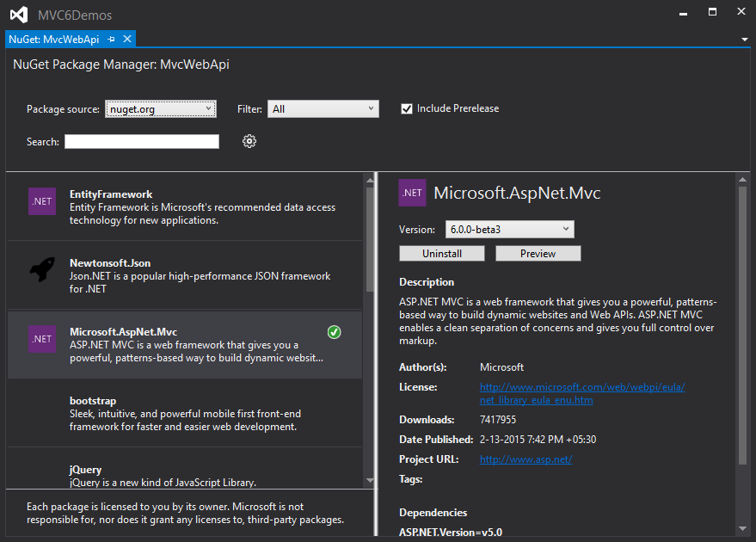Click the package list scrollbar thumb
Screen dimensions: 756x542
pos(370,239)
